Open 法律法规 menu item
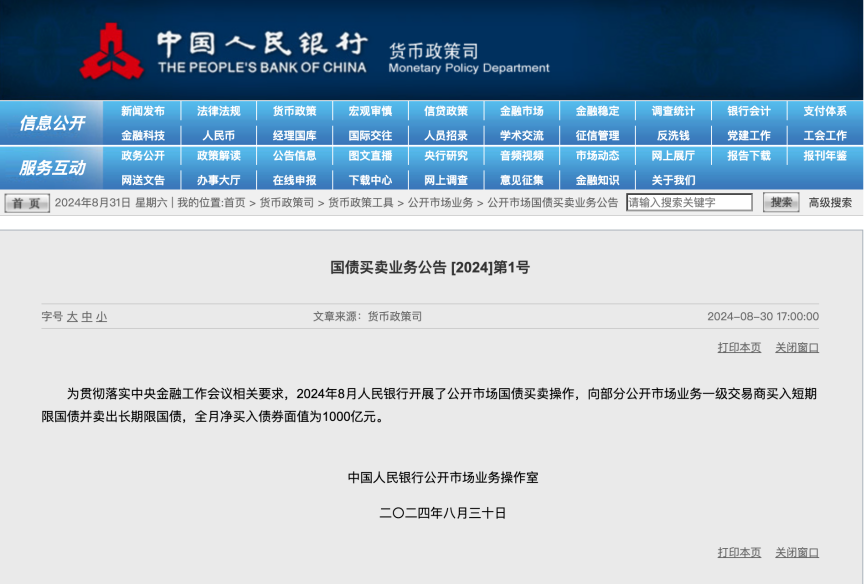Screen dimensions: 866x584 point(219,111)
